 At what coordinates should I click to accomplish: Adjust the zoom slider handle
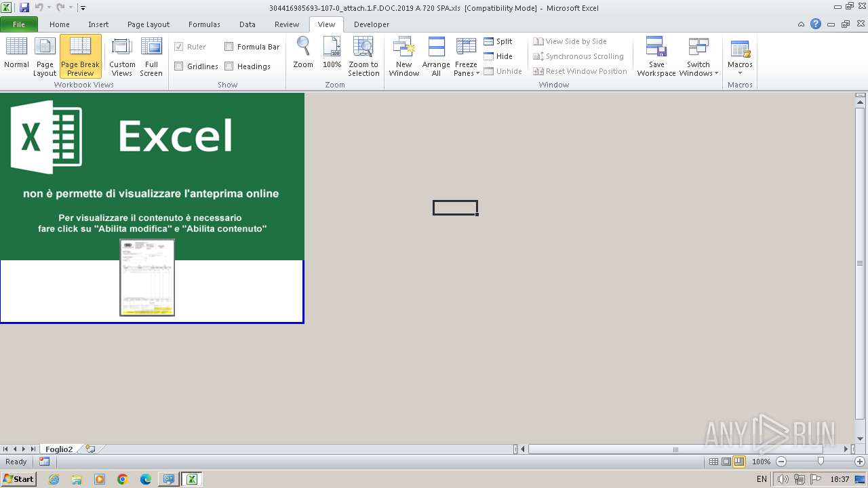821,462
